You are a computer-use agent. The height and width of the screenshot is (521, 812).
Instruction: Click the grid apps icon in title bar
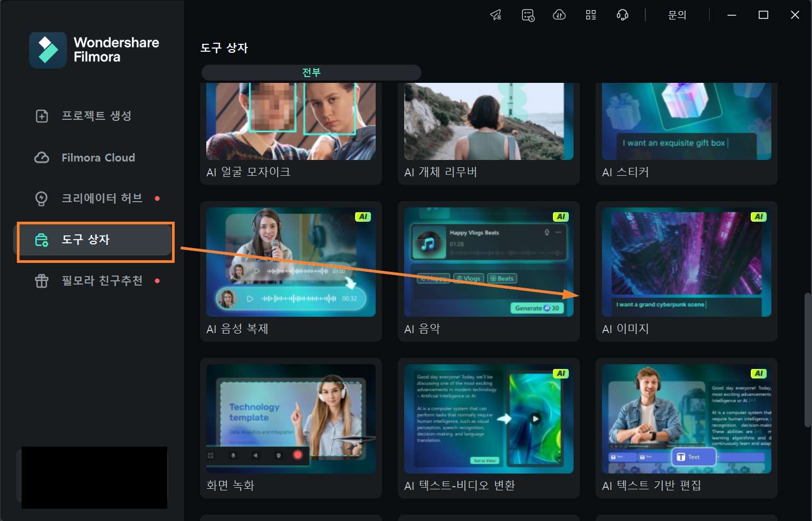(591, 15)
